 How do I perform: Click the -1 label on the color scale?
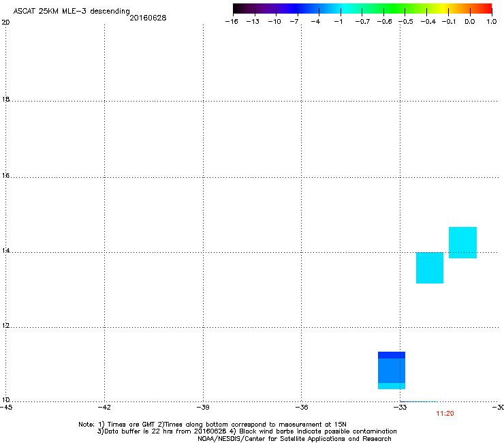pos(338,22)
